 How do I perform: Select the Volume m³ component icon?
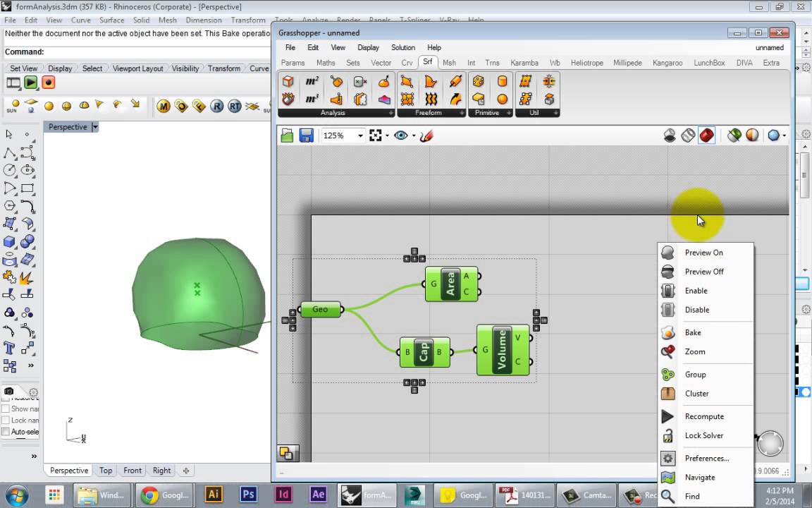[312, 99]
